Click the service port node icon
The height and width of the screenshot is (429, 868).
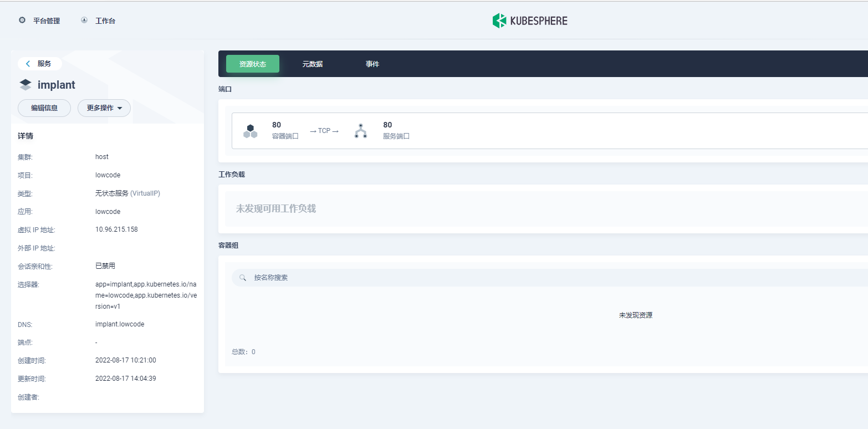click(x=361, y=130)
